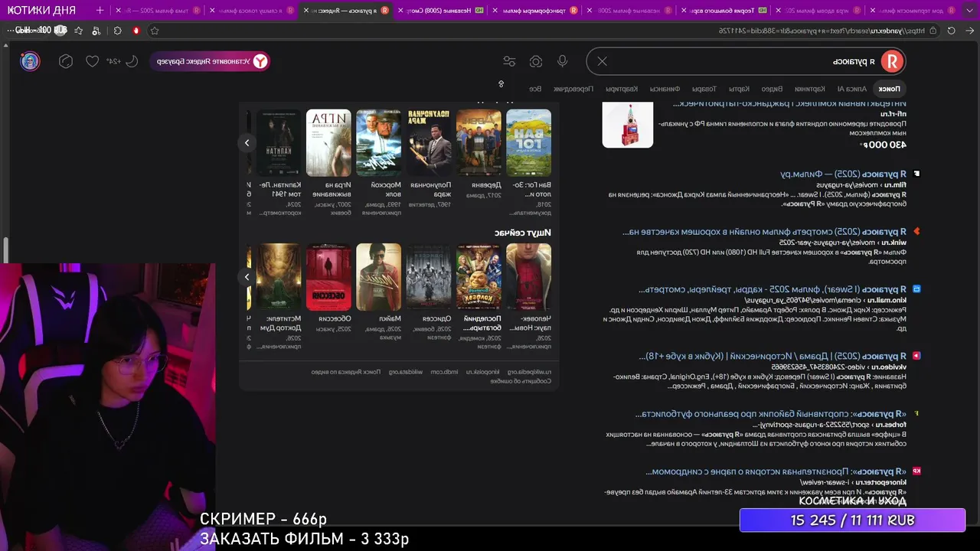Select the Финансы search tab
This screenshot has width=980, height=551.
(666, 89)
